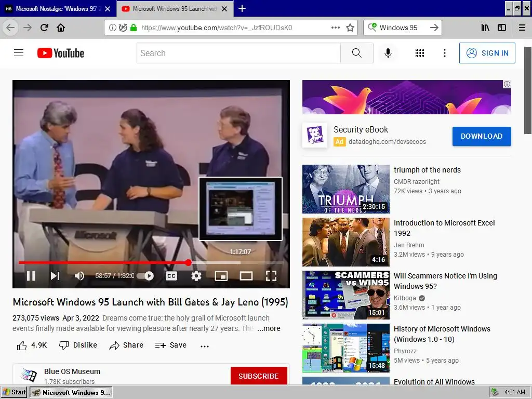Click the Dislike button
Image resolution: width=532 pixels, height=399 pixels.
click(78, 345)
